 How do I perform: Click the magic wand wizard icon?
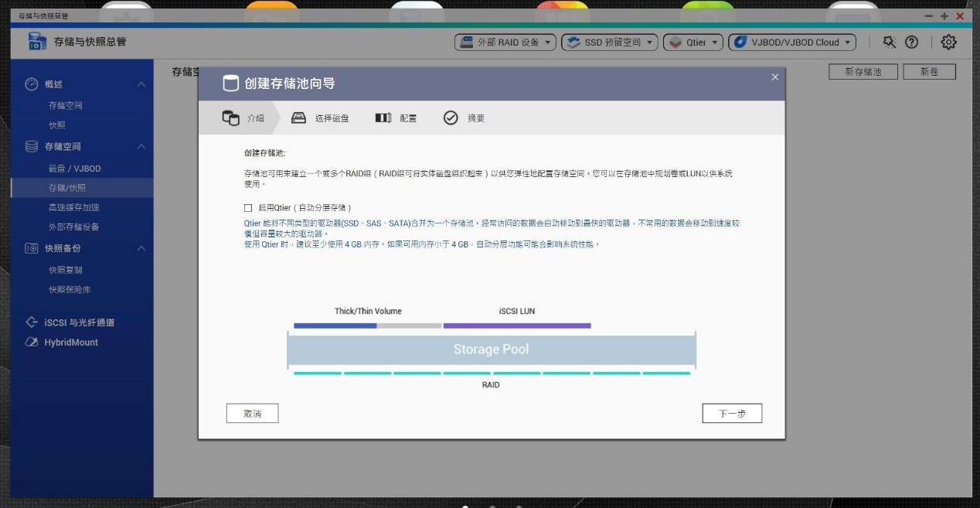[890, 43]
